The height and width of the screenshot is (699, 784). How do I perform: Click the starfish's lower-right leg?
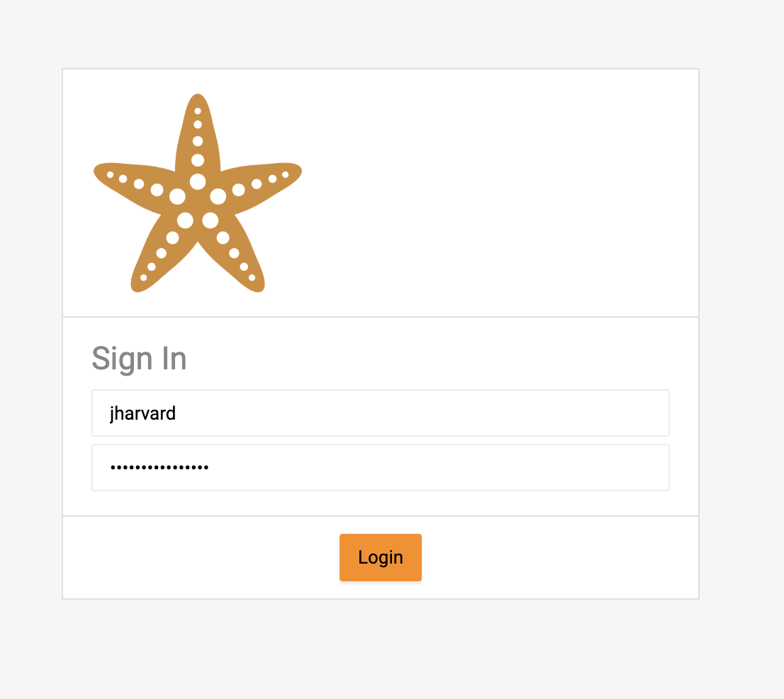(238, 257)
